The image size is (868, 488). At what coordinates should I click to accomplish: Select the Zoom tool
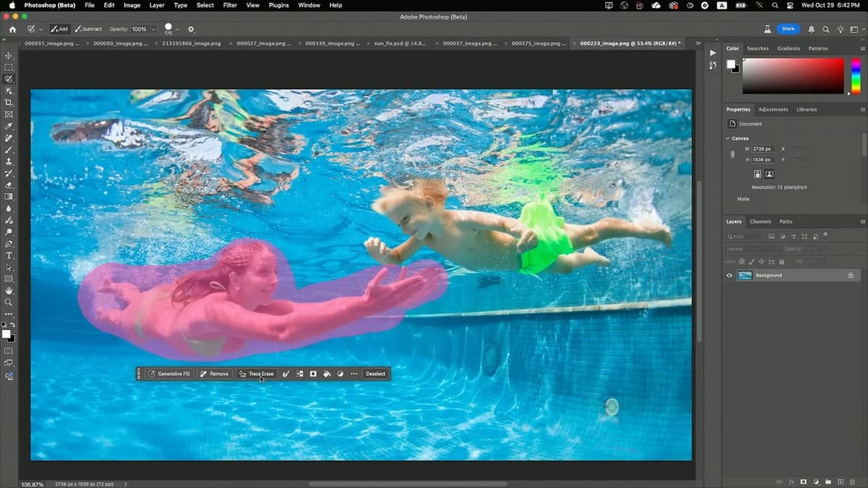point(9,302)
